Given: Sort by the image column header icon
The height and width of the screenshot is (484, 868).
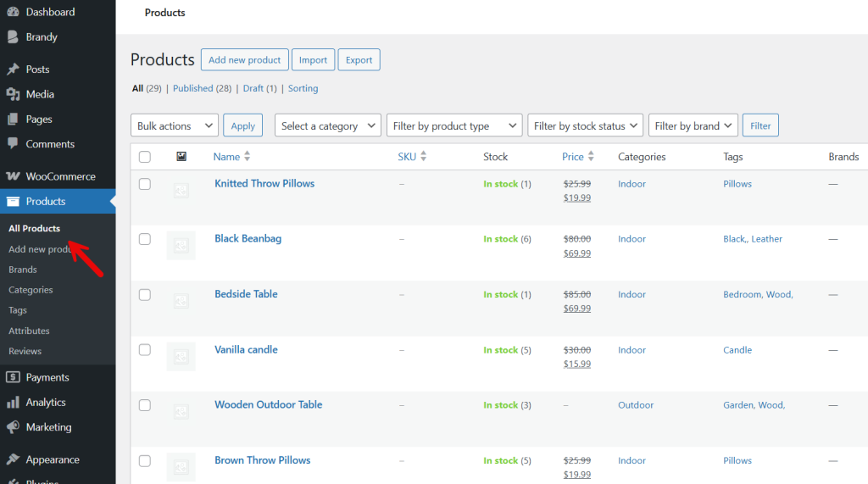Looking at the screenshot, I should click(181, 157).
